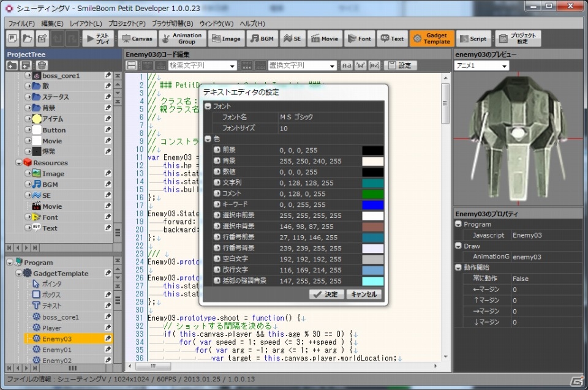Click the Canvas toolbar button

pos(137,38)
